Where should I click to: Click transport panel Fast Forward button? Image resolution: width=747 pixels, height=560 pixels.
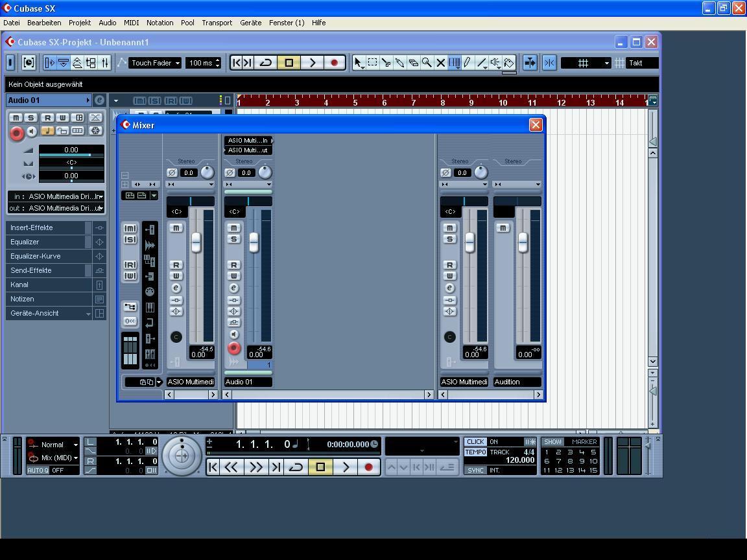click(256, 467)
